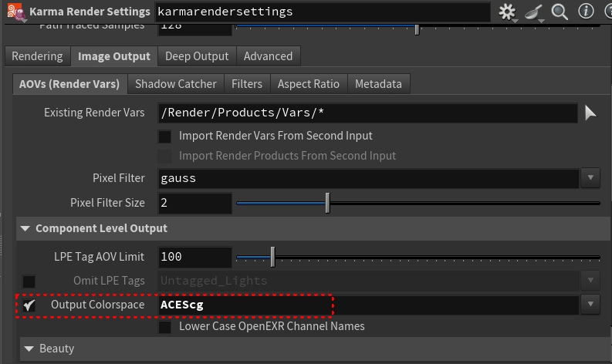Click the Output Colorspace ACEScg field
The image size is (612, 364).
pos(368,305)
